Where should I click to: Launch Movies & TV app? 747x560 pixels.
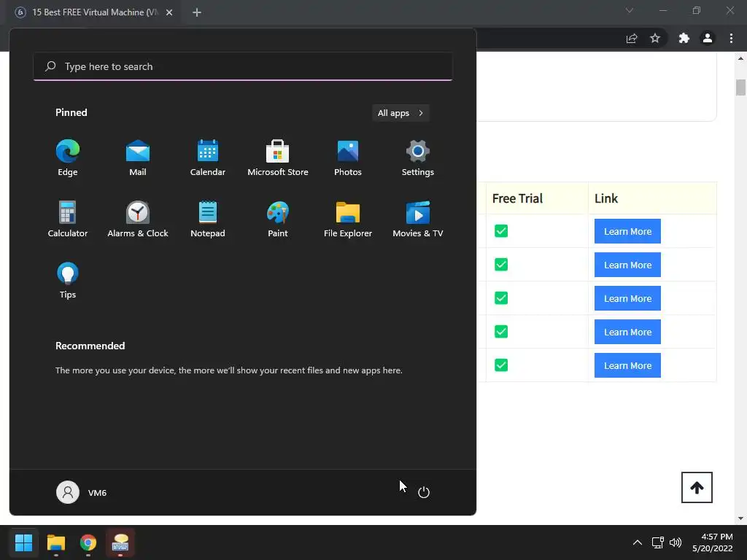[x=418, y=219]
